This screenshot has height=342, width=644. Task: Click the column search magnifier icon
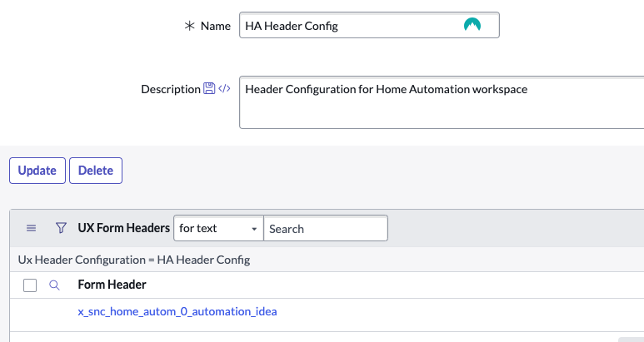coord(54,285)
